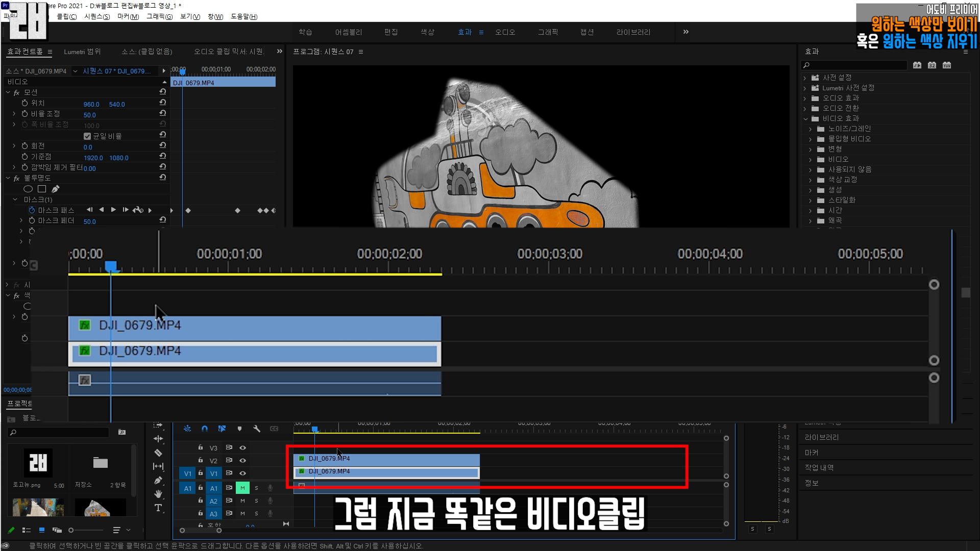The image size is (980, 551).
Task: Select the Razor tool in toolbar
Action: [x=158, y=453]
